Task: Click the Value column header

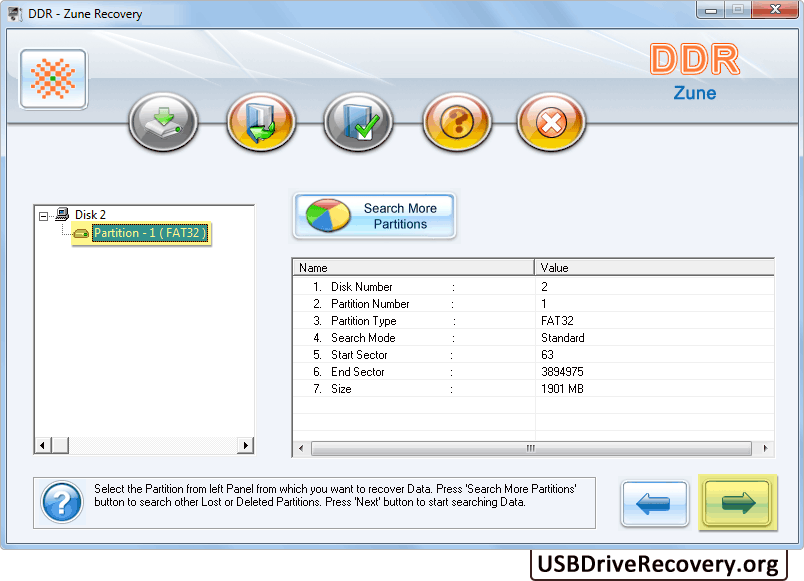Action: [654, 268]
